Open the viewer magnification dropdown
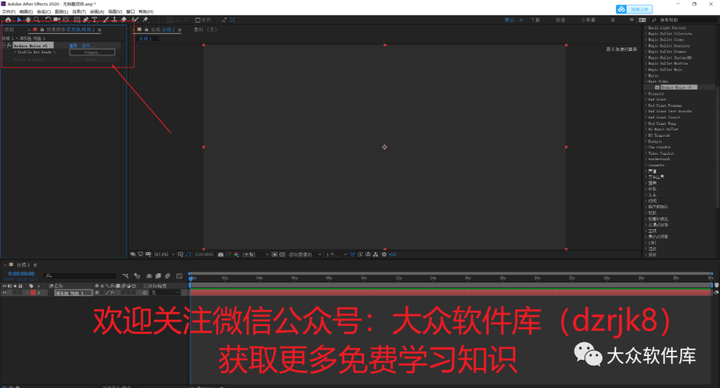This screenshot has width=720, height=388. (x=164, y=254)
